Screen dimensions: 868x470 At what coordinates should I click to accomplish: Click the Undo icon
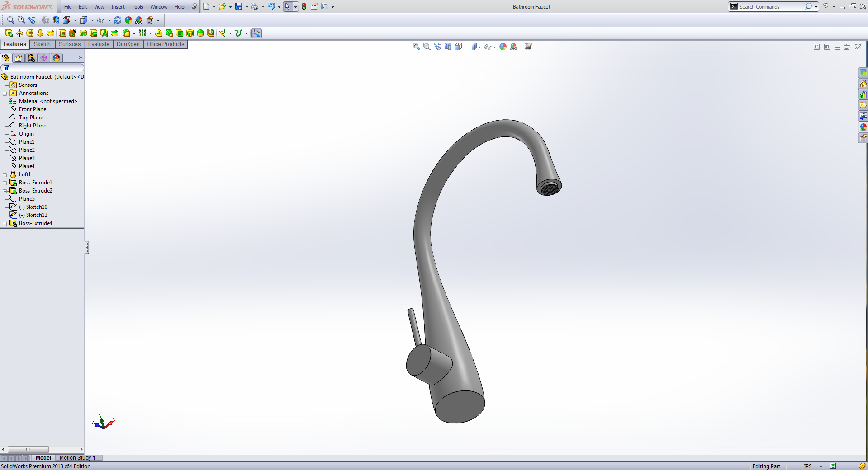[271, 6]
